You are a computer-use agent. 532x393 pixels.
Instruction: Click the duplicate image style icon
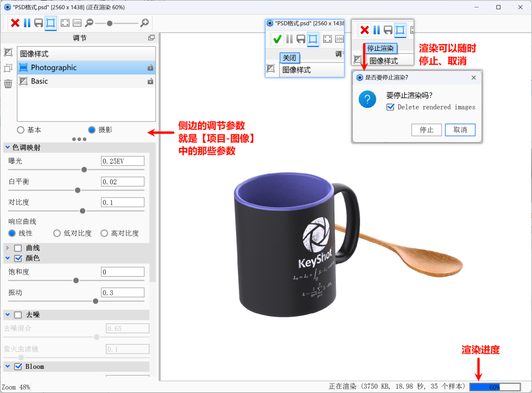8,68
